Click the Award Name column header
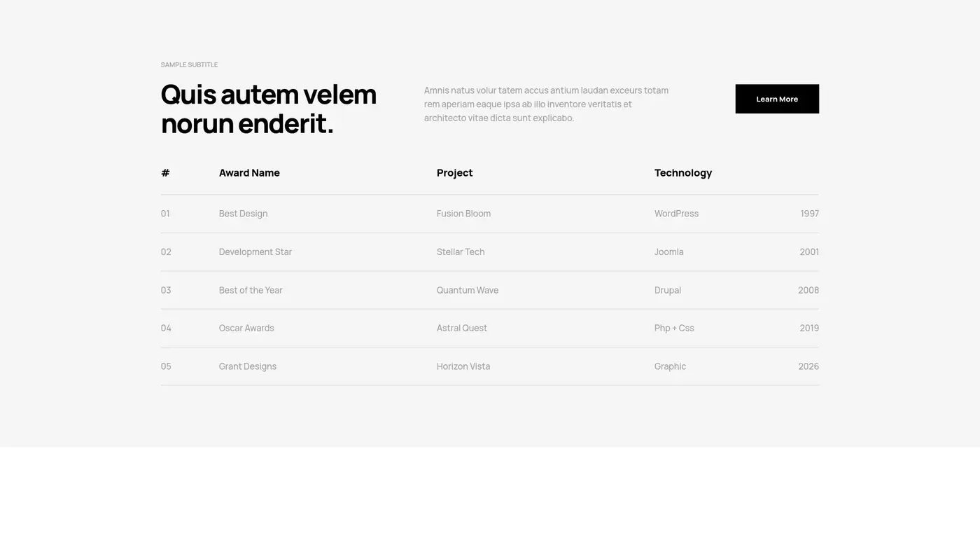The image size is (980, 552). pyautogui.click(x=249, y=173)
